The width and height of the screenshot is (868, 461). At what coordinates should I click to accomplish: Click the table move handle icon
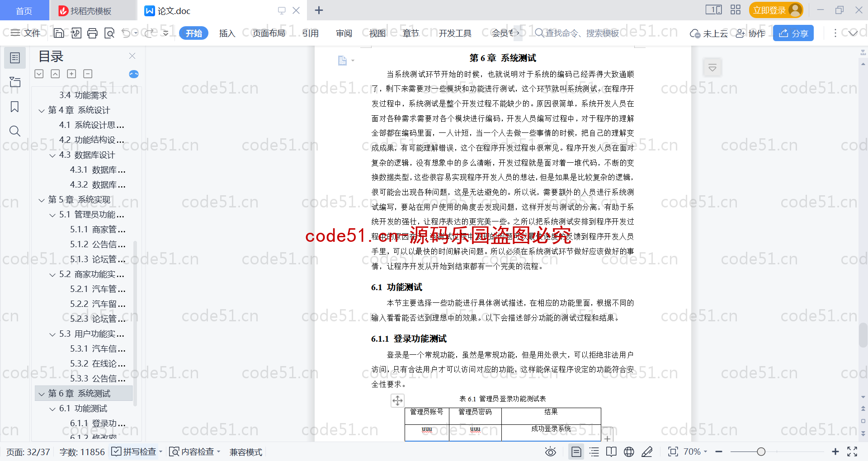pos(397,400)
